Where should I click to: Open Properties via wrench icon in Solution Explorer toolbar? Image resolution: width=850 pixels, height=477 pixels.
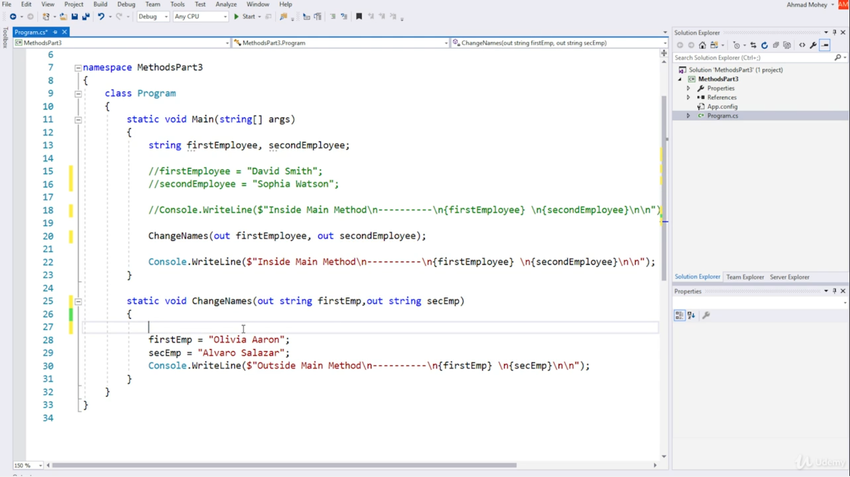tap(814, 46)
